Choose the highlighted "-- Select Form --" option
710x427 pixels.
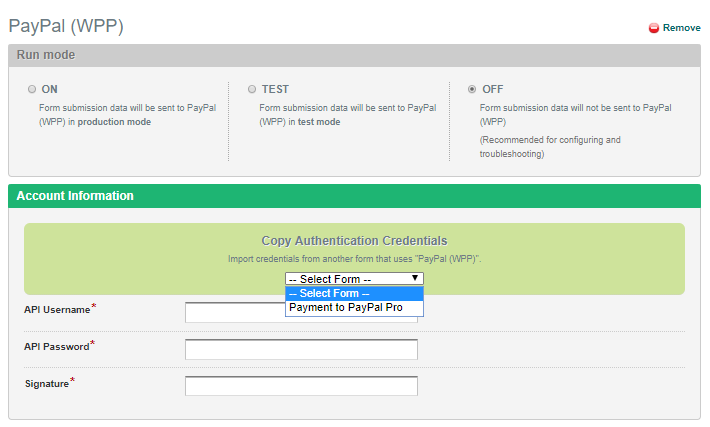click(354, 293)
